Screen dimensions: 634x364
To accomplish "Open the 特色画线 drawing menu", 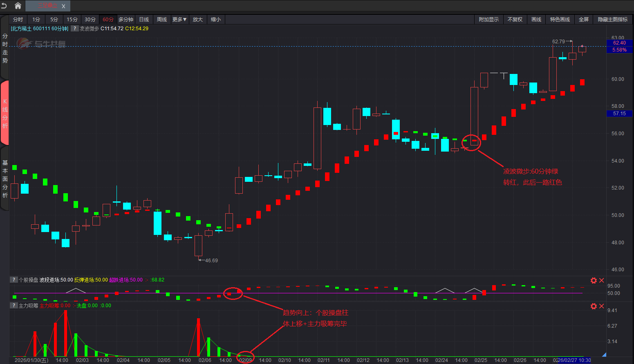I will (x=560, y=20).
